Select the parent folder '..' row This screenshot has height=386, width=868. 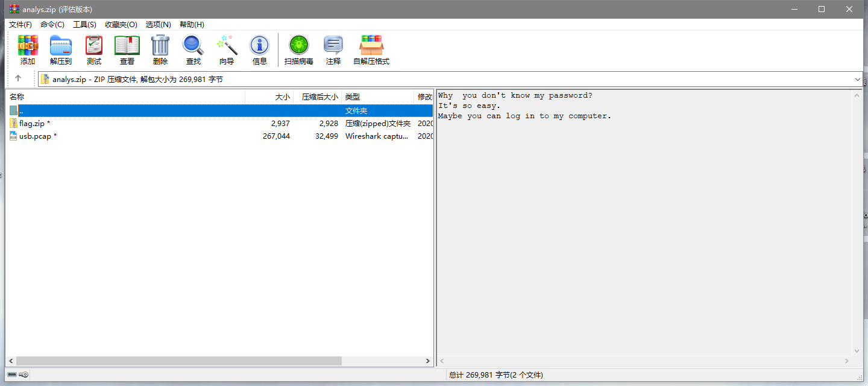219,110
